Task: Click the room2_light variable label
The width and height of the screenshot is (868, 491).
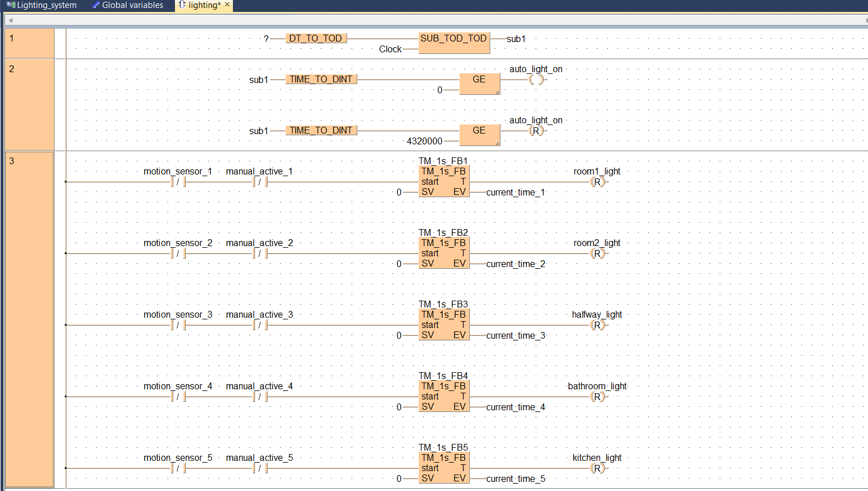Action: click(597, 243)
